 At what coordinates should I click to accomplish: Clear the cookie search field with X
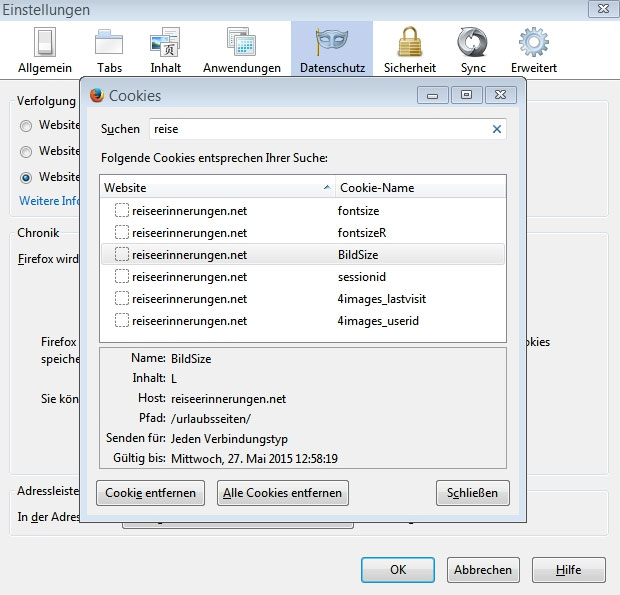tap(497, 129)
